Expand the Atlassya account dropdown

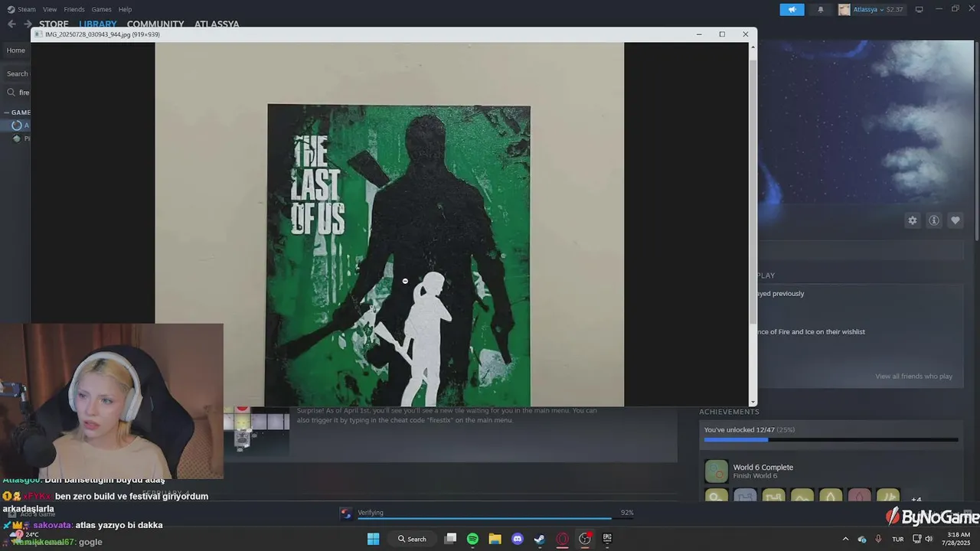pos(871,9)
